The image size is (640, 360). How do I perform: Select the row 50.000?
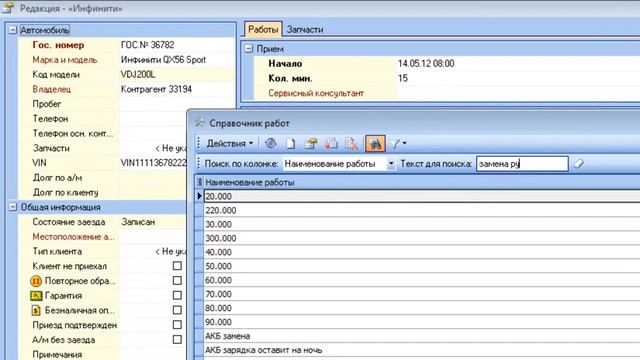point(422,266)
